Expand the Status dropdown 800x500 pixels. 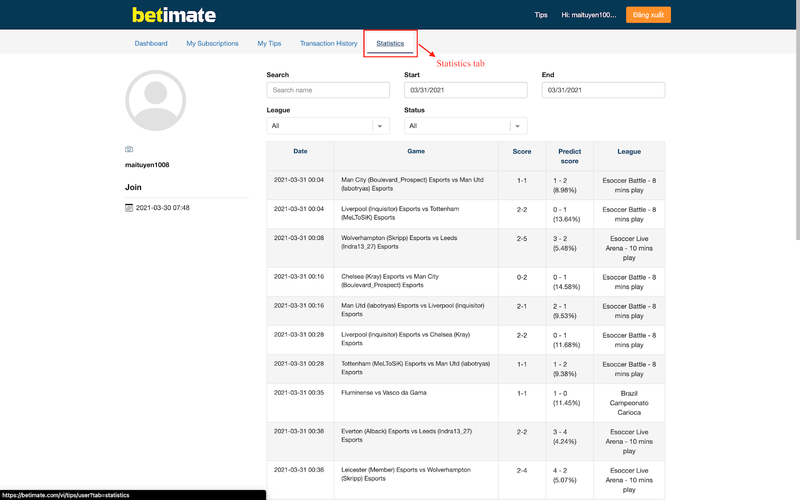[464, 126]
